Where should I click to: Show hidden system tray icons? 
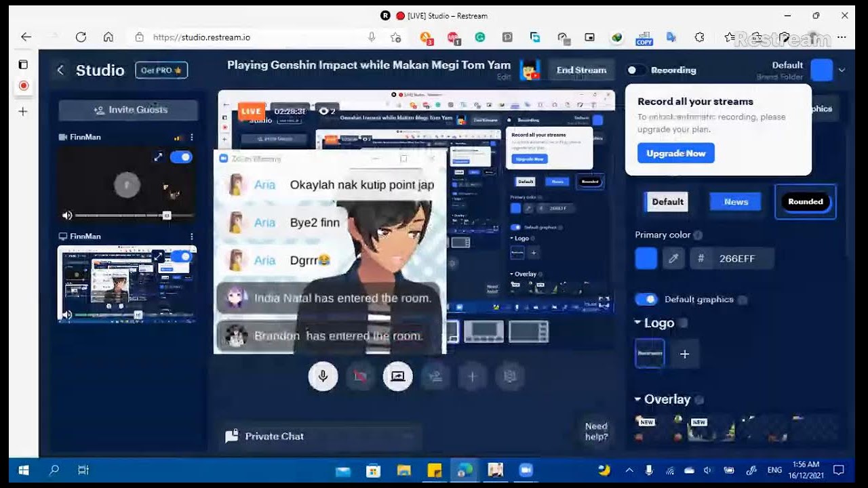pos(629,470)
